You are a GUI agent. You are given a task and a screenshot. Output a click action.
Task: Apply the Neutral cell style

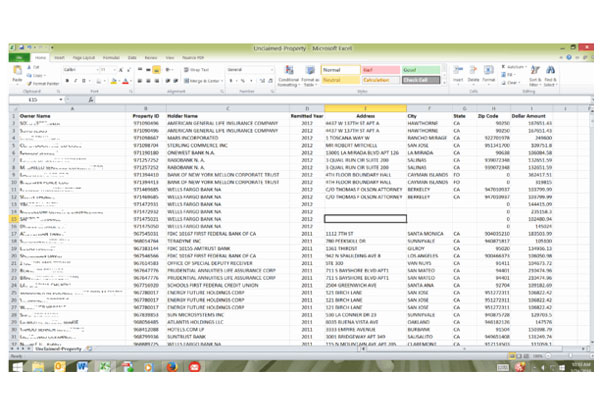[x=340, y=80]
